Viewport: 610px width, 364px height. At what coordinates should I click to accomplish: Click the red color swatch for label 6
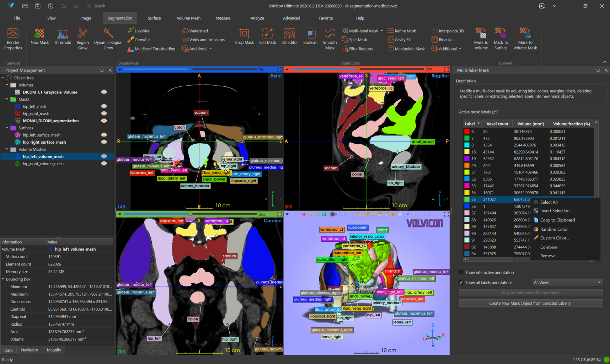point(467,132)
